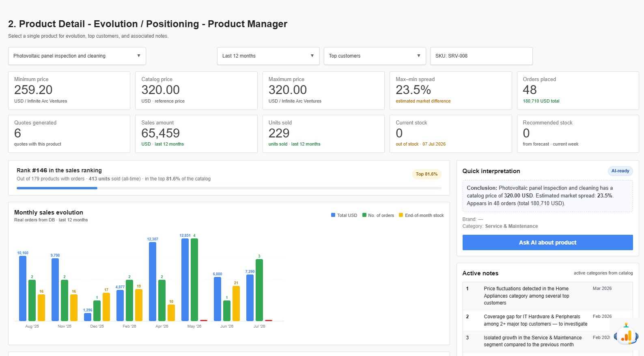Image resolution: width=644 pixels, height=356 pixels.
Task: Click the blue Apr '26 bar labeled 12,307
Action: pos(153,281)
